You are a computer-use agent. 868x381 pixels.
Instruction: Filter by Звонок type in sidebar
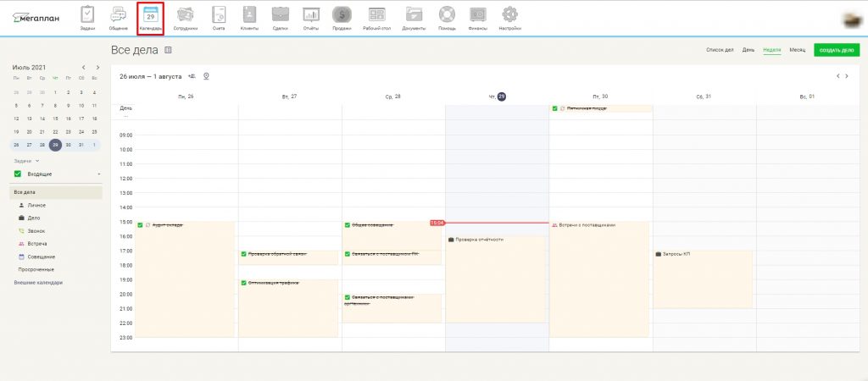coord(36,231)
